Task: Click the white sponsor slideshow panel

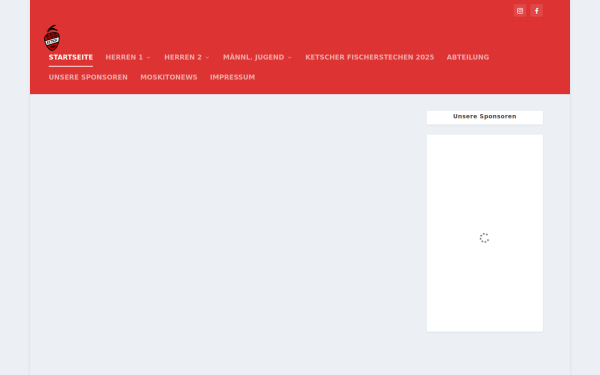Action: pyautogui.click(x=484, y=233)
